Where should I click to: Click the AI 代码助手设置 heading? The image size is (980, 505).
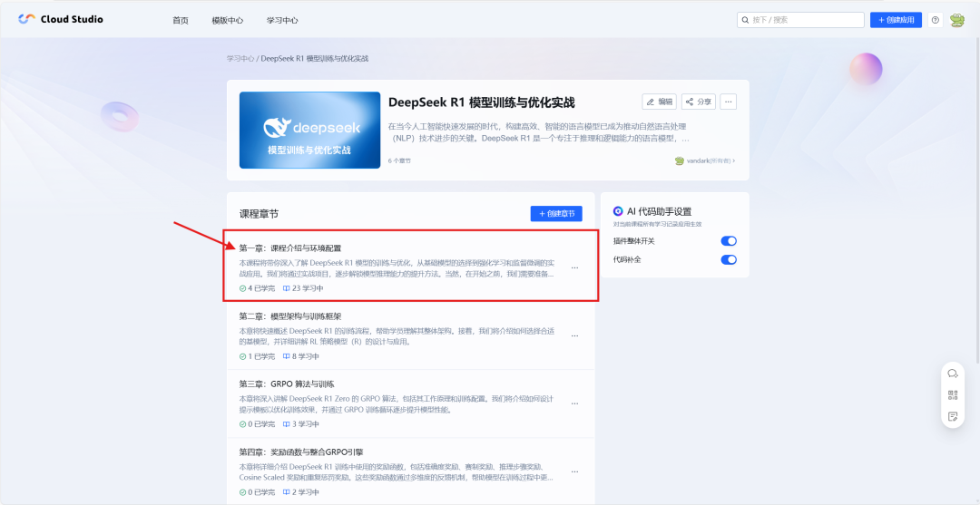click(660, 211)
